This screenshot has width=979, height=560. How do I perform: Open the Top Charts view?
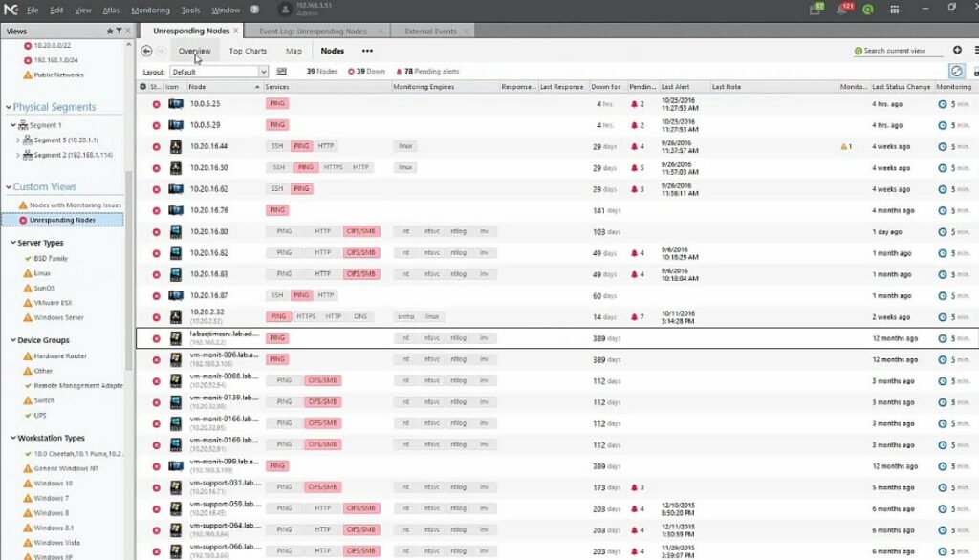point(248,52)
